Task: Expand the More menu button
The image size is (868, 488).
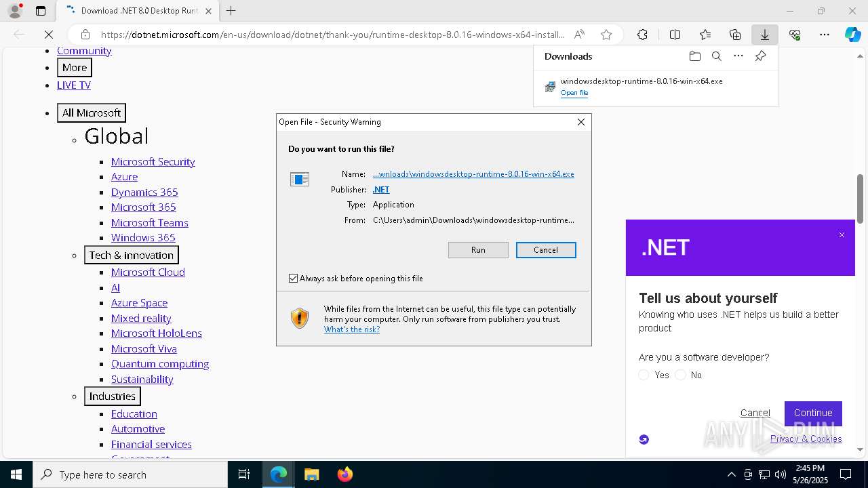Action: (x=75, y=68)
